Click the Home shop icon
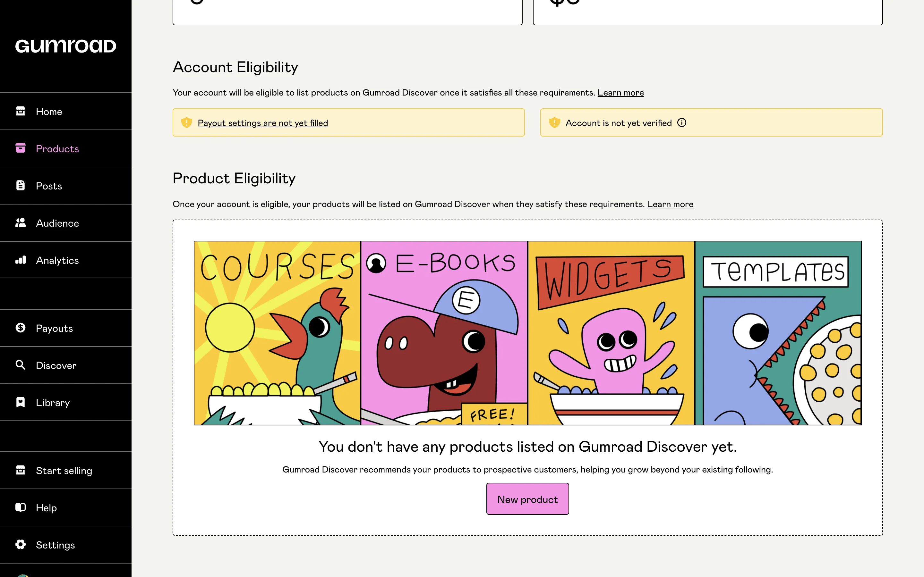 (21, 111)
